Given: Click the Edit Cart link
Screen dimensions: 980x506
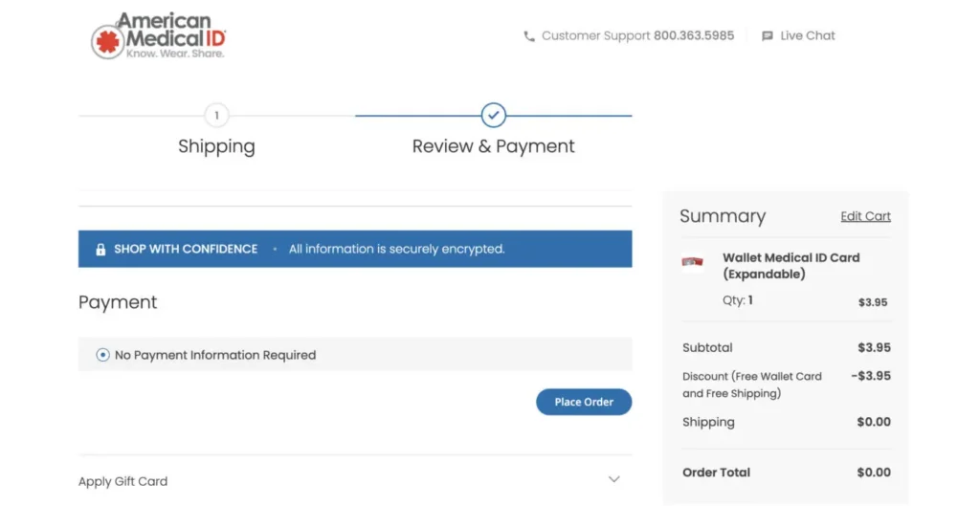Looking at the screenshot, I should point(865,216).
